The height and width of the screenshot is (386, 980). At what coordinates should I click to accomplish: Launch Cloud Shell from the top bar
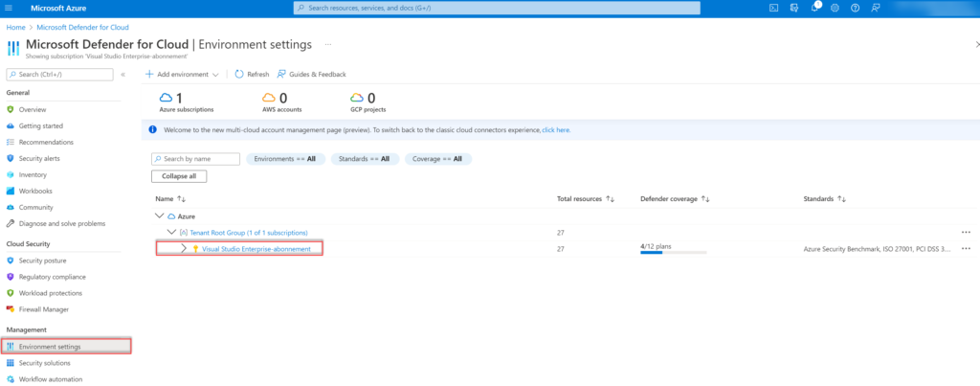(x=773, y=8)
